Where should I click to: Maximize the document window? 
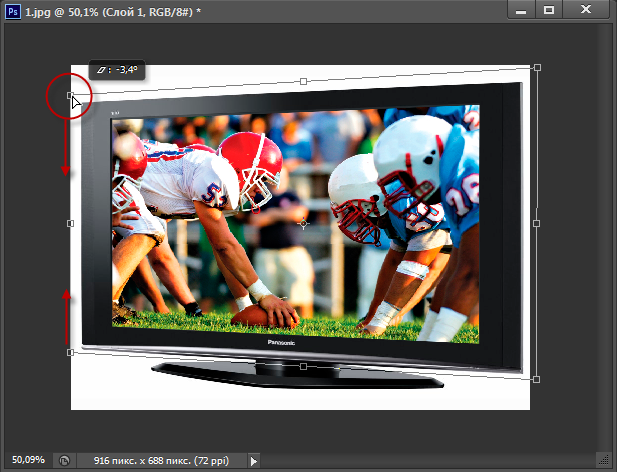click(549, 9)
